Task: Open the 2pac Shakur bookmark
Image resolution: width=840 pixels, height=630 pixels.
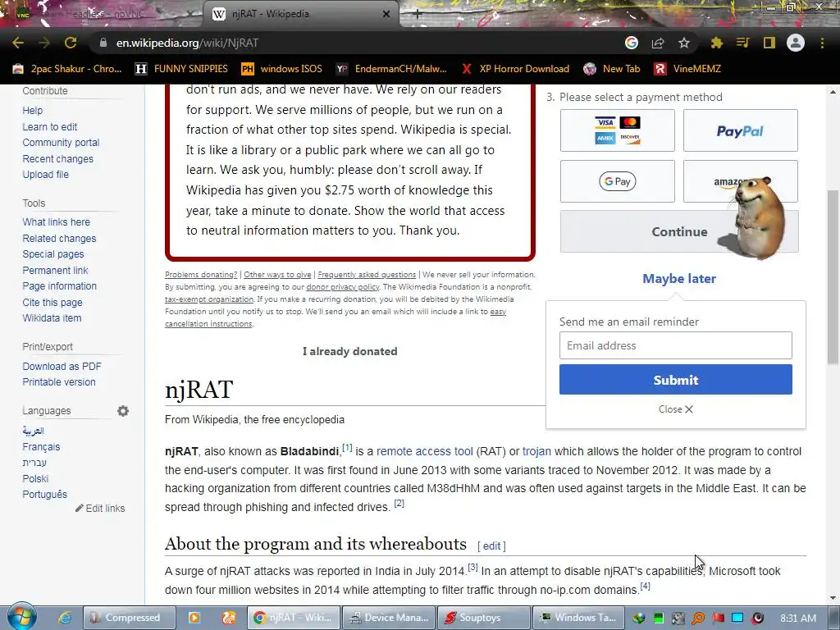Action: 67,69
